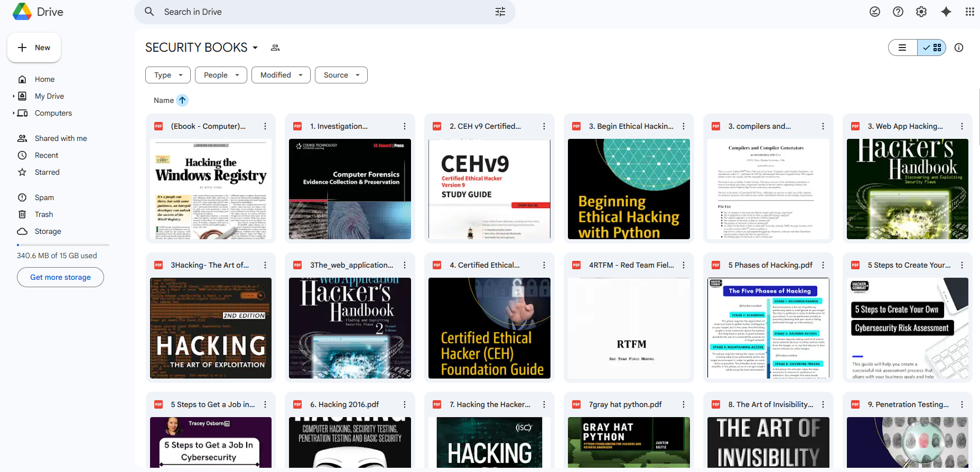The height and width of the screenshot is (472, 980).
Task: Open the Google apps grid launcher
Action: [970, 12]
